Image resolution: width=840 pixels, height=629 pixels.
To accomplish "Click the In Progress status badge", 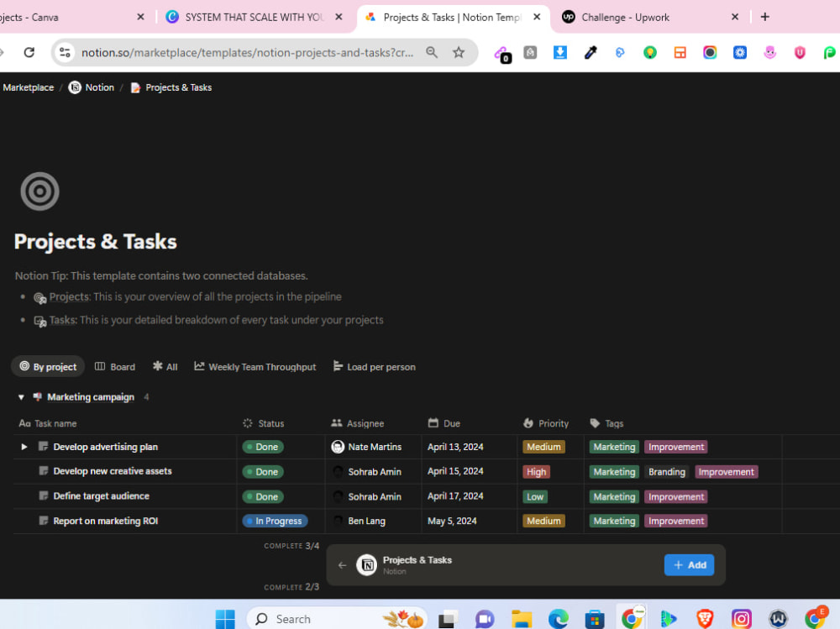I will 275,521.
